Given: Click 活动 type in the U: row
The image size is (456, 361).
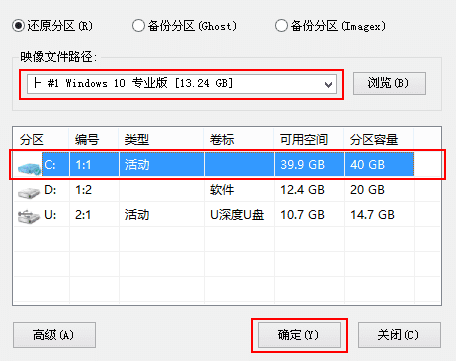Looking at the screenshot, I should 137,215.
